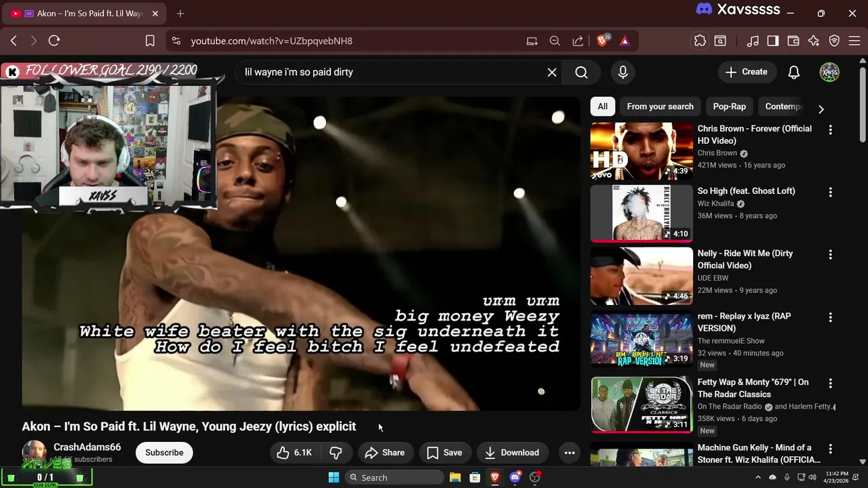
Task: Show more filter chips with the arrow
Action: pyautogui.click(x=821, y=108)
